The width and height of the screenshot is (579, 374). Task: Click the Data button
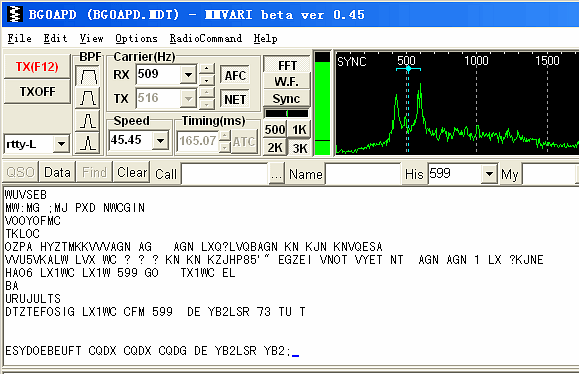[57, 172]
